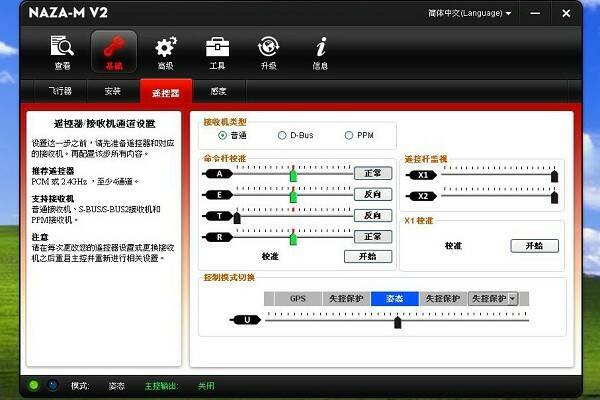This screenshot has height=400, width=600.
Task: Open the 信息 (Info) icon
Action: [x=320, y=52]
